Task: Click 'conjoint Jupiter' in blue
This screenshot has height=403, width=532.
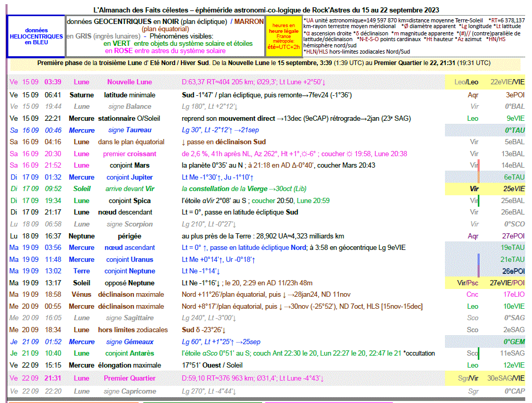Action: (130, 177)
